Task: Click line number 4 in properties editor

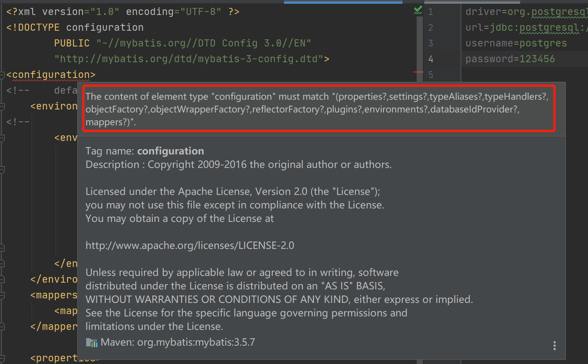Action: pyautogui.click(x=431, y=59)
